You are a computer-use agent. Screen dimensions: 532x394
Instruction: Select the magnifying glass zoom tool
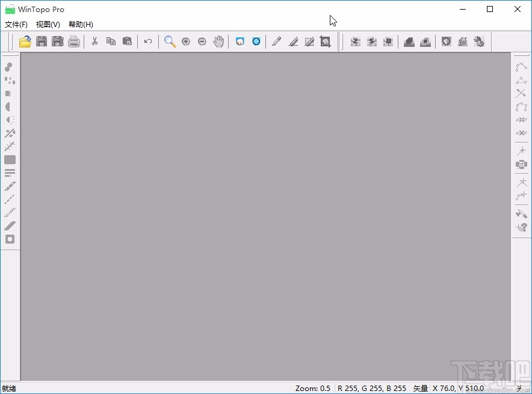(170, 42)
